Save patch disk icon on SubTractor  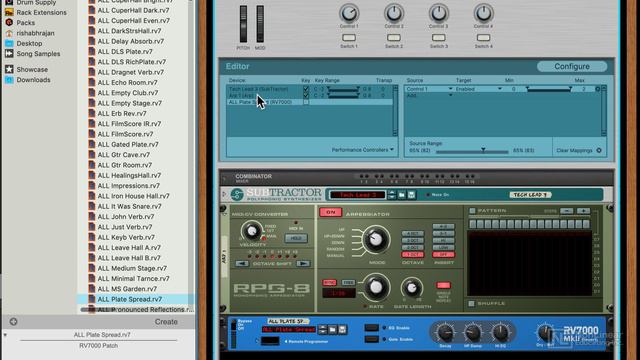pyautogui.click(x=411, y=195)
